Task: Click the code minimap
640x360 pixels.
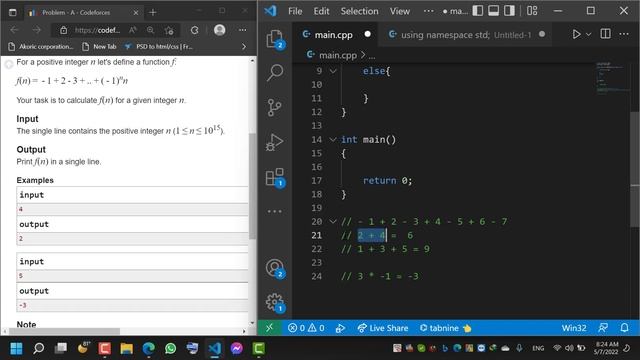Action: 612,78
